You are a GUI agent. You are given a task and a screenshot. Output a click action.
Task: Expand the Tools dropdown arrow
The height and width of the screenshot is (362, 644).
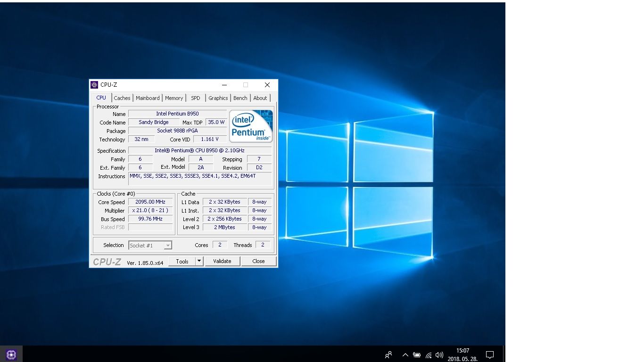(x=199, y=261)
